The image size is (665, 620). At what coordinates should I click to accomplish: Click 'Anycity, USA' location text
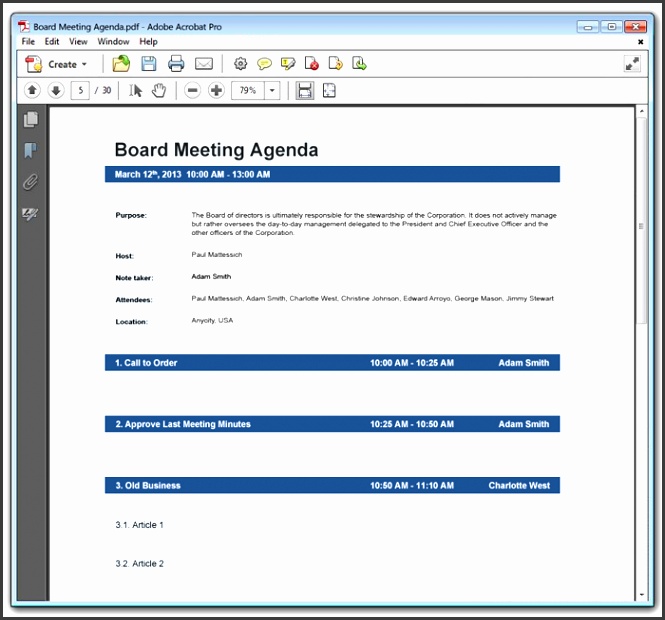pyautogui.click(x=212, y=320)
